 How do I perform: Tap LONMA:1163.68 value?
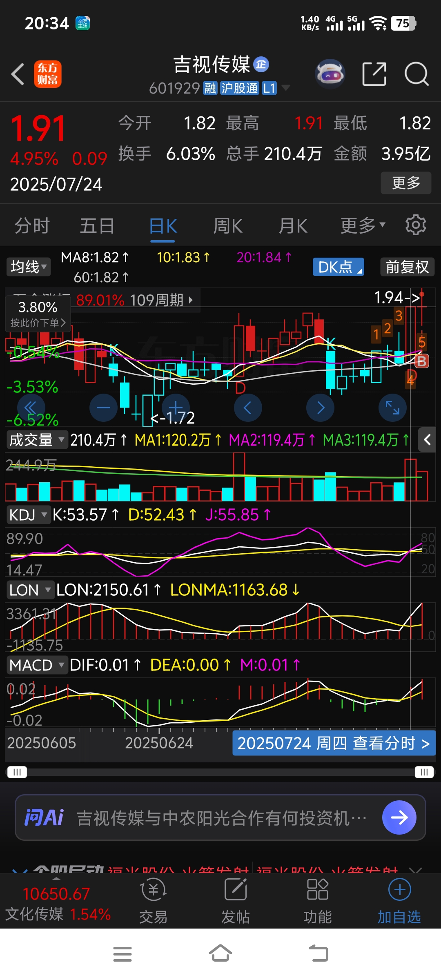(x=235, y=590)
